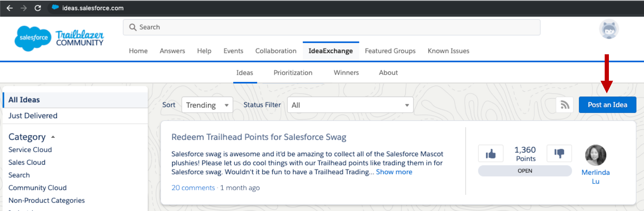Filter by Service Cloud category
Viewport: 644px width, 211px height.
(30, 150)
